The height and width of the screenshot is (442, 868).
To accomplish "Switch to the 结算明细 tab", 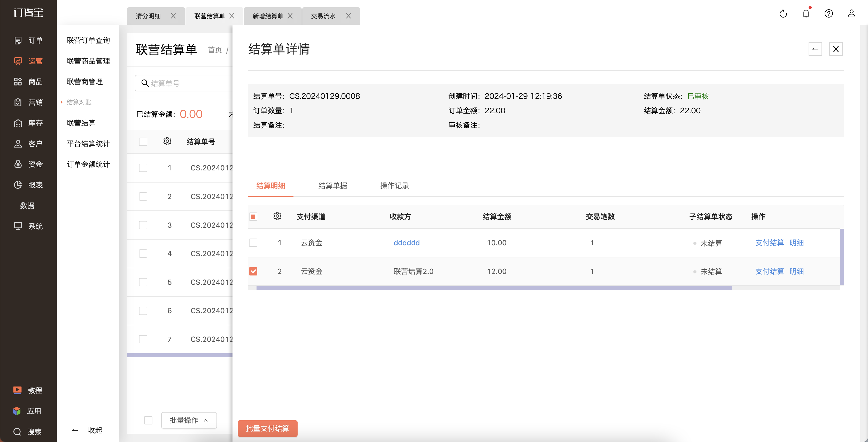I will [x=270, y=186].
